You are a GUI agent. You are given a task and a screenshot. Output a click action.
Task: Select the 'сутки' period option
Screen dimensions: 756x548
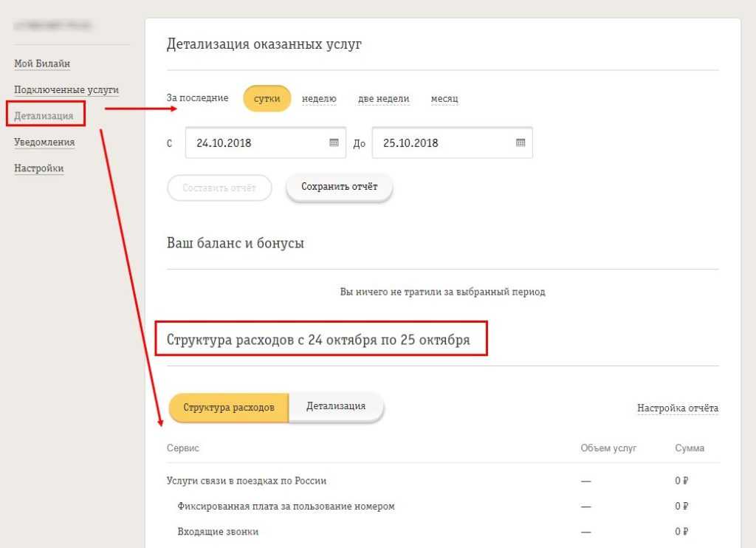[x=267, y=98]
